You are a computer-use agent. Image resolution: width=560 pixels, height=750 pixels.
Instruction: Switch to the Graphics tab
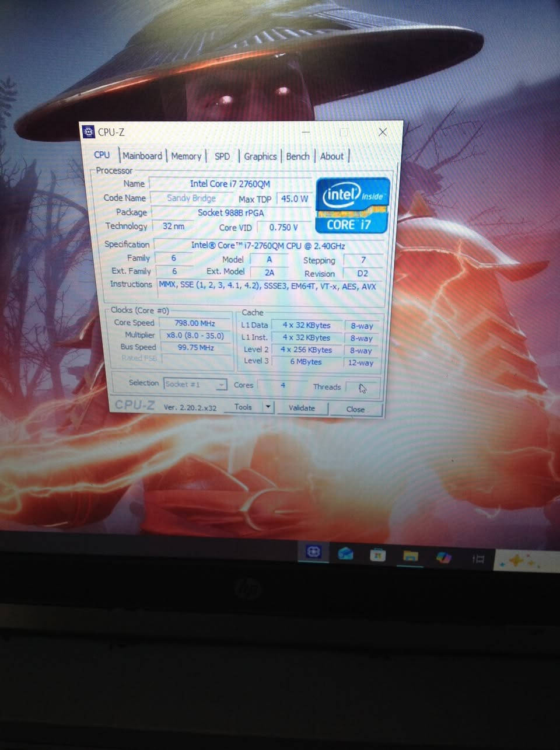260,156
